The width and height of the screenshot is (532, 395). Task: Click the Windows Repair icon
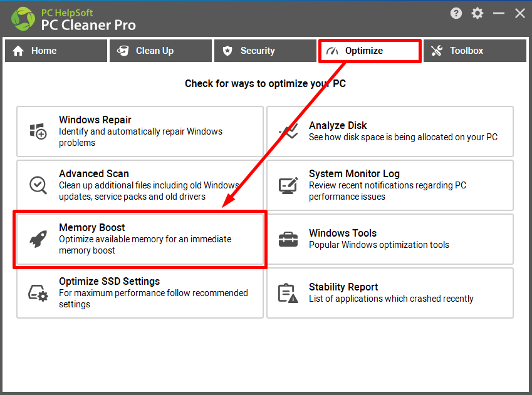(x=38, y=131)
